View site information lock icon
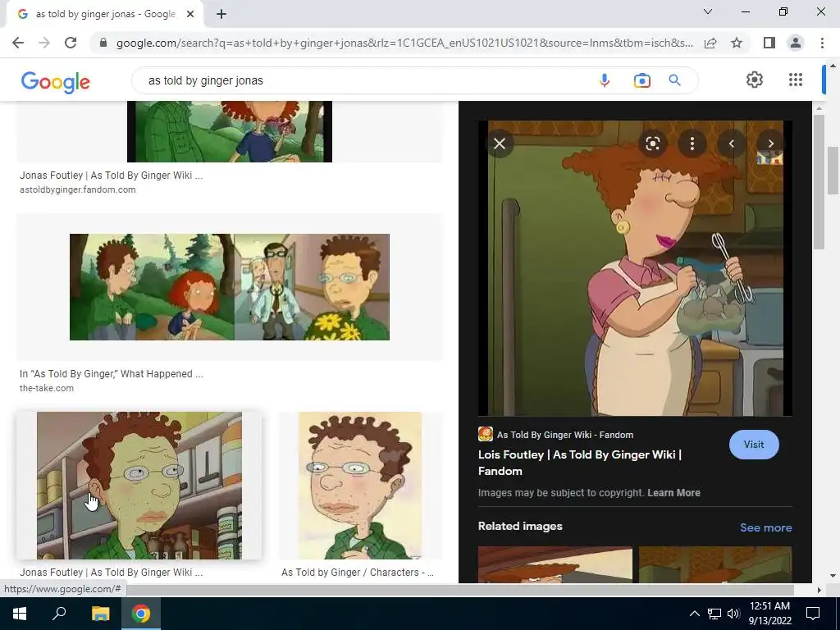 pyautogui.click(x=103, y=43)
